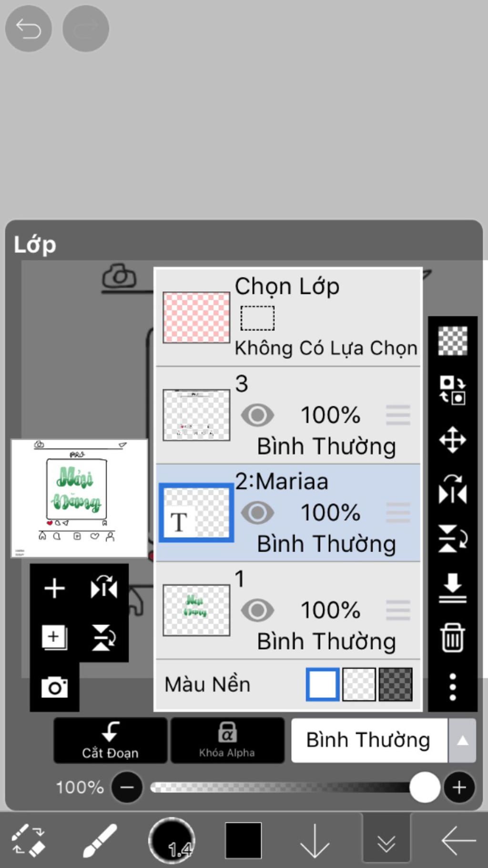
Task: Add a new layer with plus icon
Action: click(54, 588)
